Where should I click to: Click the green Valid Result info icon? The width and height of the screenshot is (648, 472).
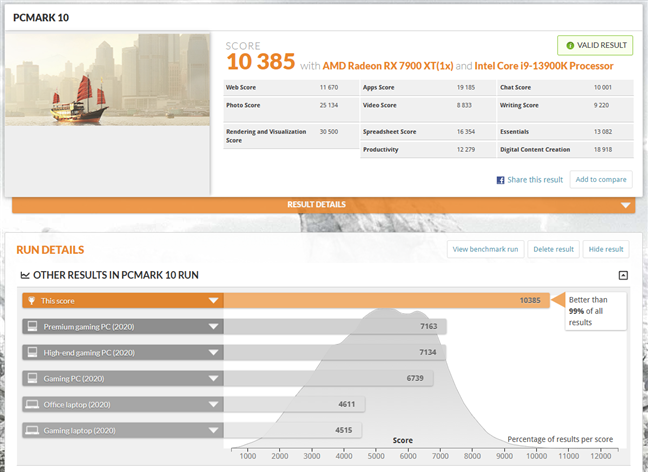tap(570, 45)
